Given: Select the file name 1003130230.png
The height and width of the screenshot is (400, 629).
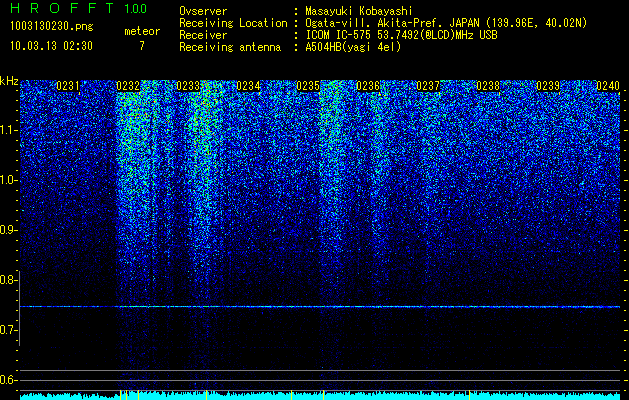Looking at the screenshot, I should coord(52,27).
